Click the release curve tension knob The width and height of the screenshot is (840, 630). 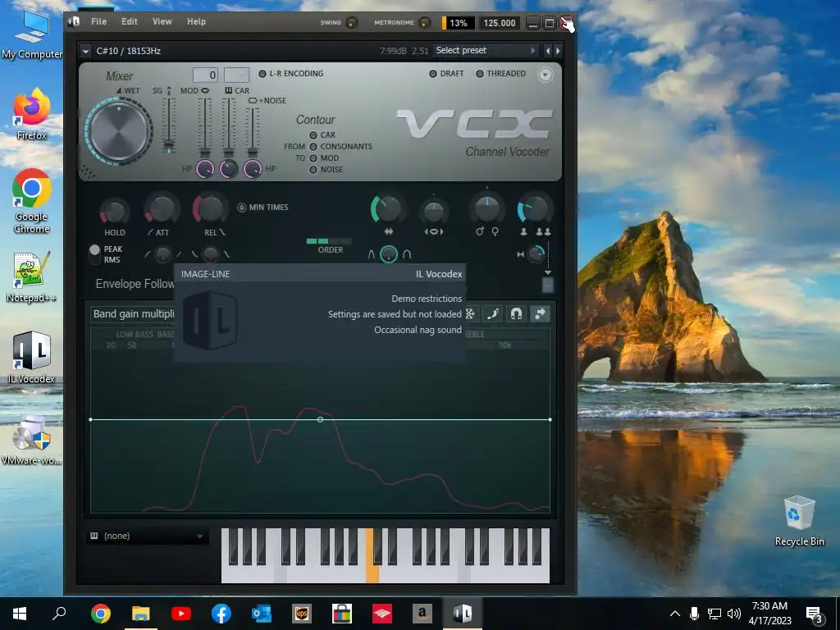click(211, 254)
